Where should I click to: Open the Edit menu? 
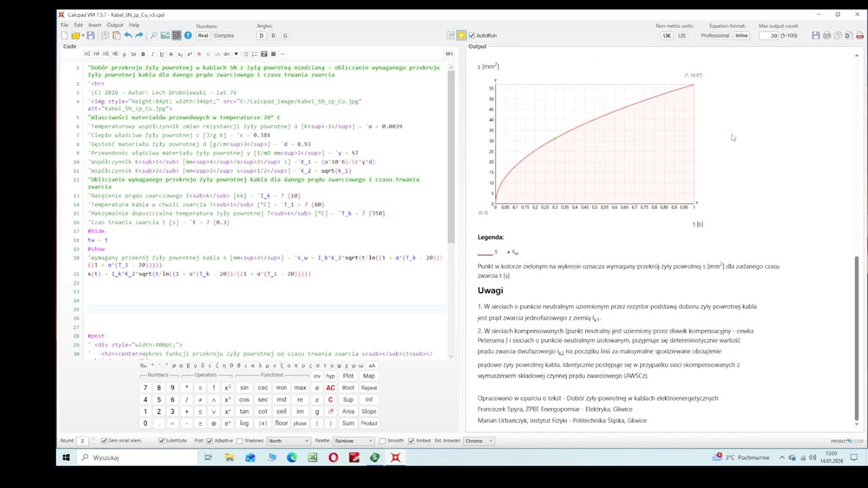pos(78,25)
